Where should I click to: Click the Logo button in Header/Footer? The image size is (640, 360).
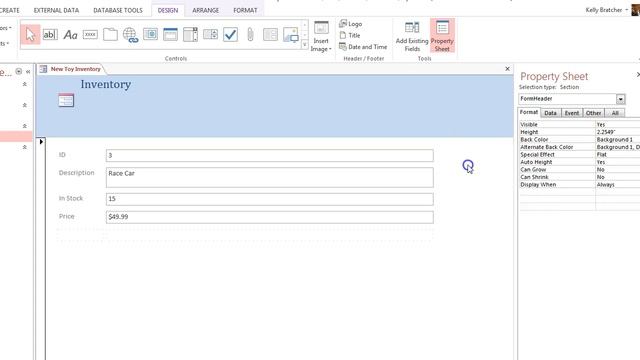click(351, 24)
